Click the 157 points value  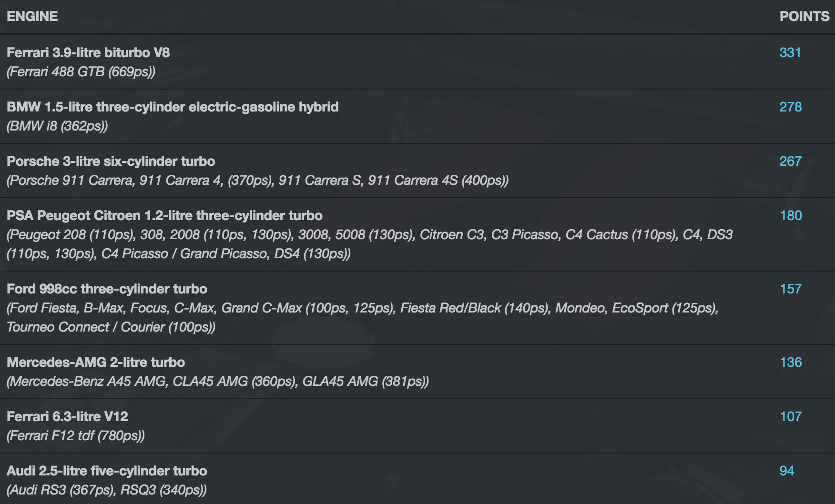(791, 289)
